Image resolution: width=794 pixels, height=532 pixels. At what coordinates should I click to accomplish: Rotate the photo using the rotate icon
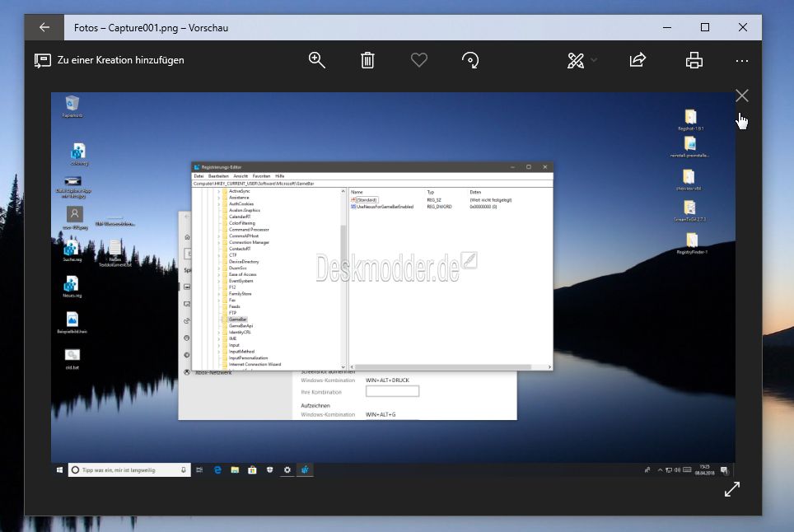(470, 60)
